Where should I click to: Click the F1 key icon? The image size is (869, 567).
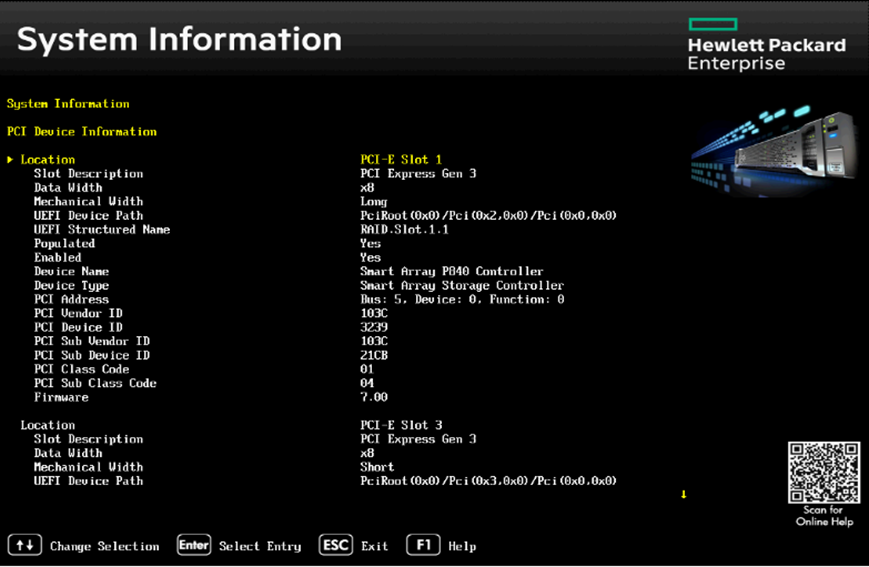423,545
